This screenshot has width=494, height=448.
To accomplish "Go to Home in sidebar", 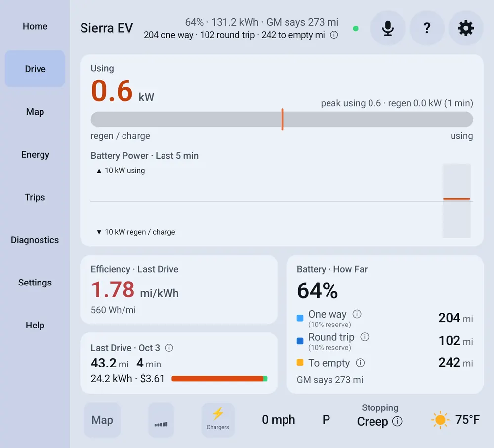I will [x=35, y=26].
